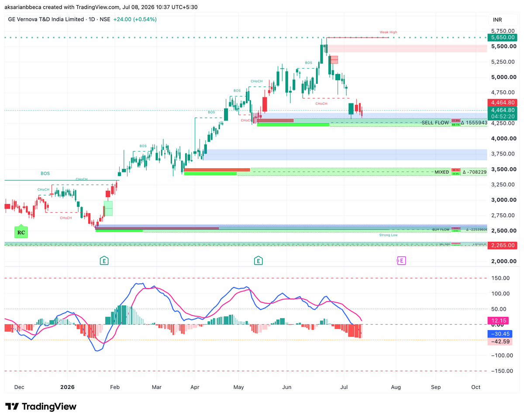Click the green earnings E marker before Feb
The width and height of the screenshot is (524, 420).
click(104, 261)
